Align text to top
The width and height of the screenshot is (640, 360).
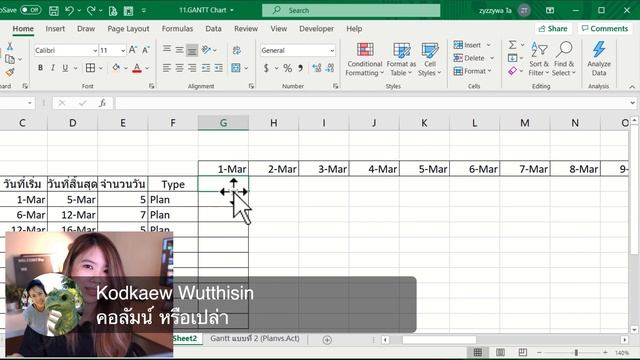(x=167, y=50)
